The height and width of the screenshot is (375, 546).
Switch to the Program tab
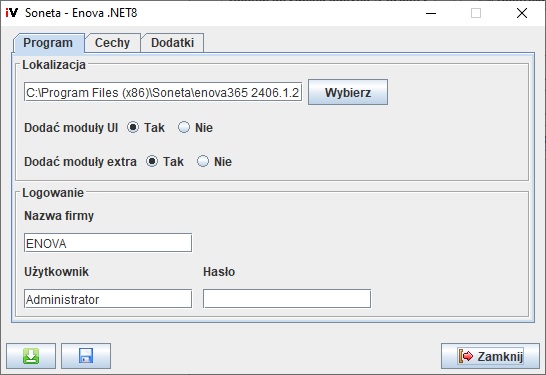point(48,43)
